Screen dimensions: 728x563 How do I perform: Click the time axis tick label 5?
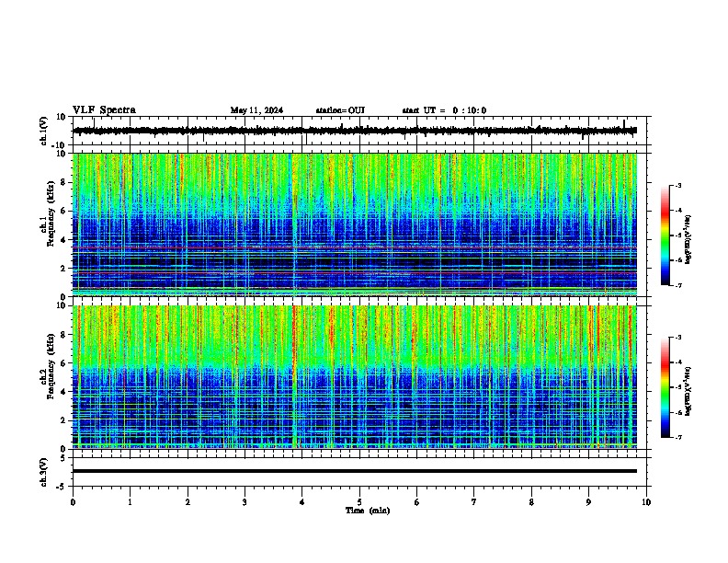click(x=359, y=502)
